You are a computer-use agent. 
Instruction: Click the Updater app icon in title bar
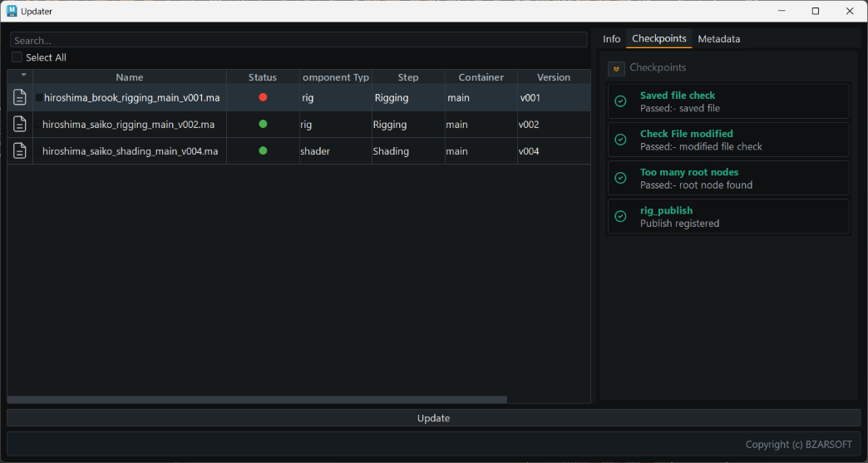coord(12,11)
